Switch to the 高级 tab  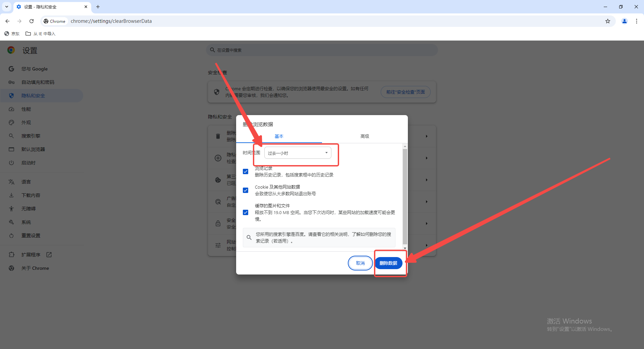click(365, 136)
